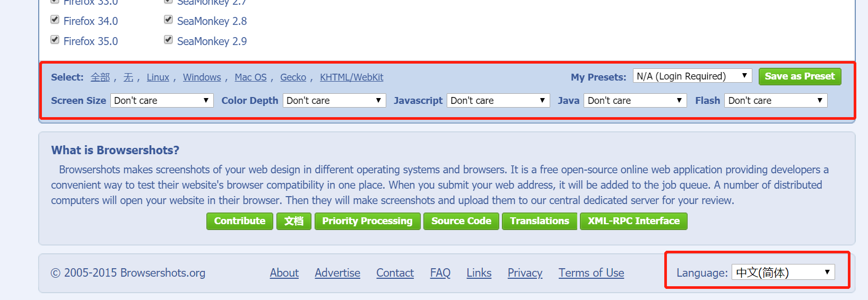The width and height of the screenshot is (868, 300).
Task: Click the What is Browsershots? heading
Action: [115, 150]
